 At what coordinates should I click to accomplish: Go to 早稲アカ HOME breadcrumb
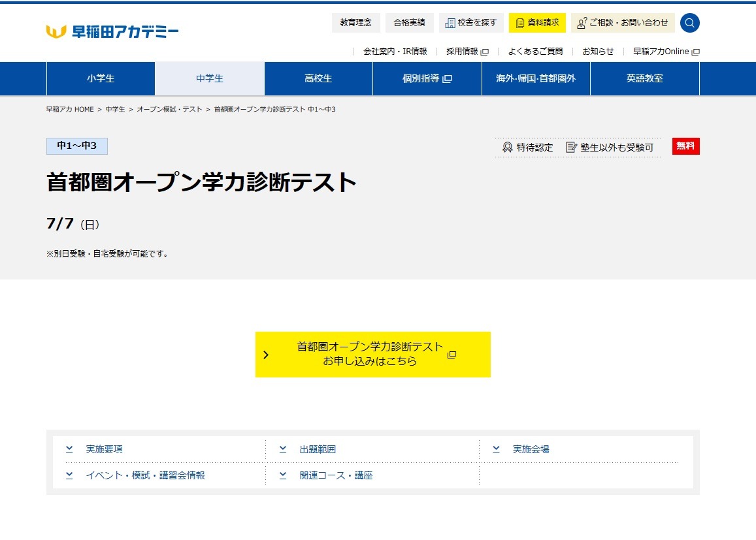pyautogui.click(x=70, y=109)
